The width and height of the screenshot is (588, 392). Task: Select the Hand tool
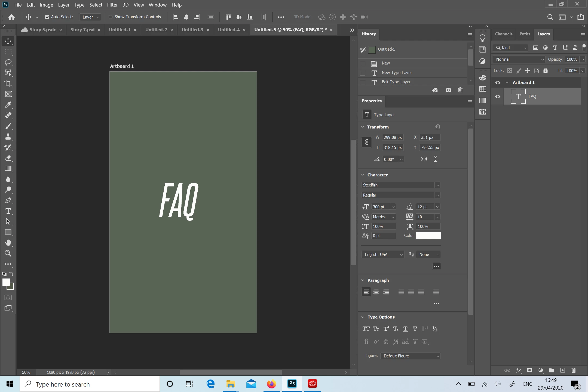(x=8, y=243)
